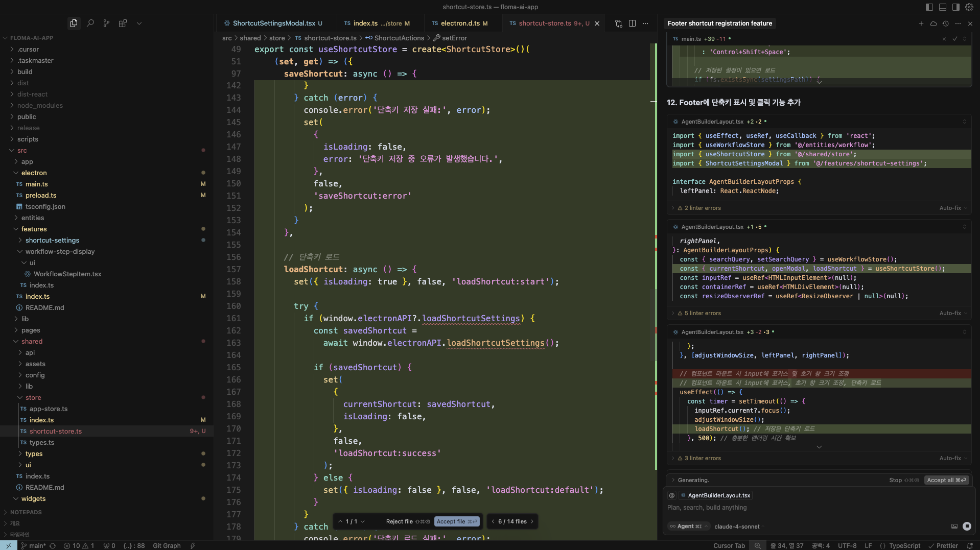Image resolution: width=980 pixels, height=550 pixels.
Task: Click 'shared' in the breadcrumb path
Action: tap(250, 38)
